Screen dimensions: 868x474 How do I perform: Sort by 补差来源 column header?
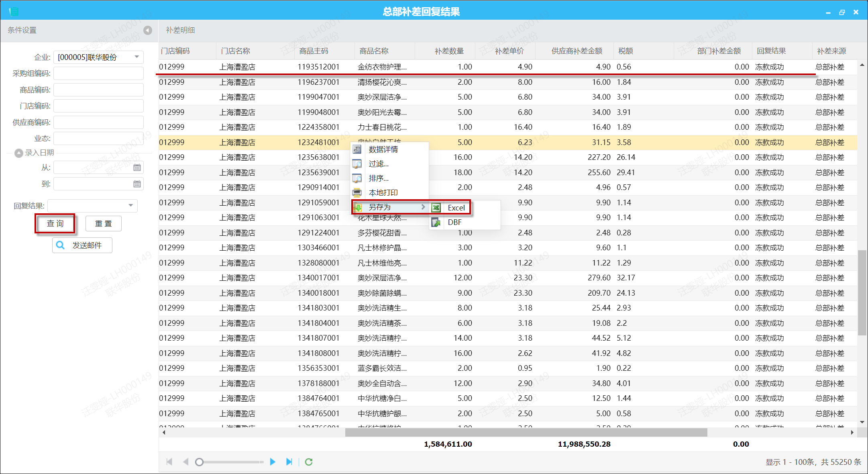tap(835, 51)
